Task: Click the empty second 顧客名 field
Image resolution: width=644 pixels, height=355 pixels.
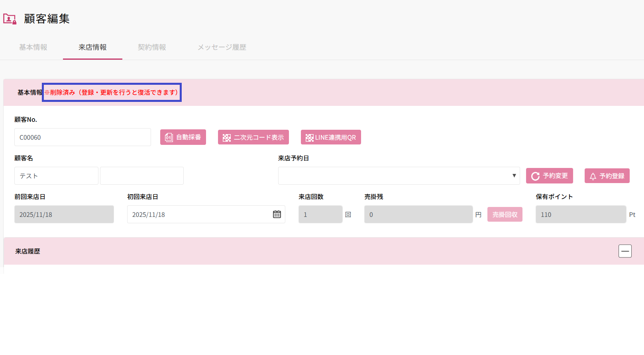Action: pos(142,176)
